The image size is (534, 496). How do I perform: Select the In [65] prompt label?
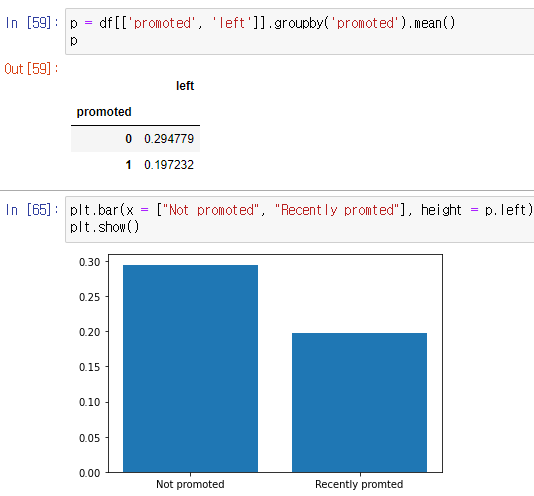[x=32, y=210]
